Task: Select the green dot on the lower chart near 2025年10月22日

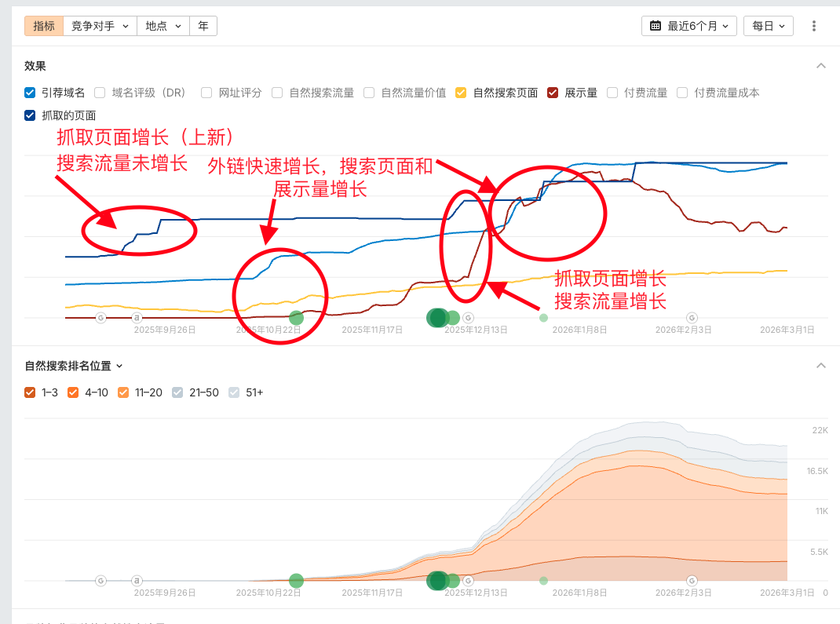Action: pyautogui.click(x=296, y=581)
